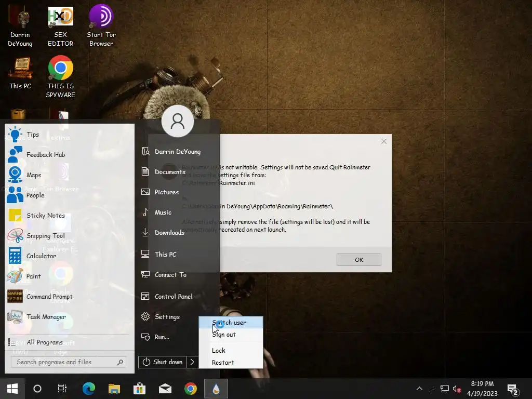Start the Snipping Tool
The image size is (532, 399).
[x=69, y=235]
